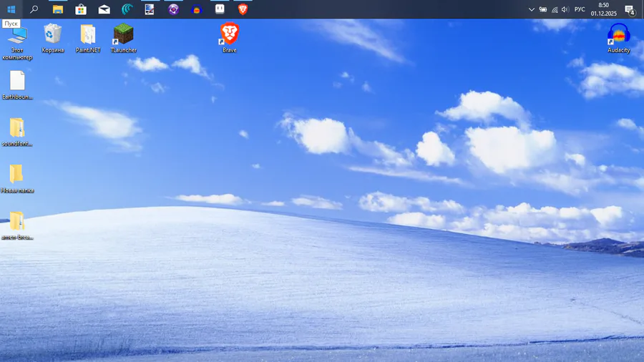Select the Этот компьютер desktop icon
This screenshot has height=362, width=644.
[17, 42]
